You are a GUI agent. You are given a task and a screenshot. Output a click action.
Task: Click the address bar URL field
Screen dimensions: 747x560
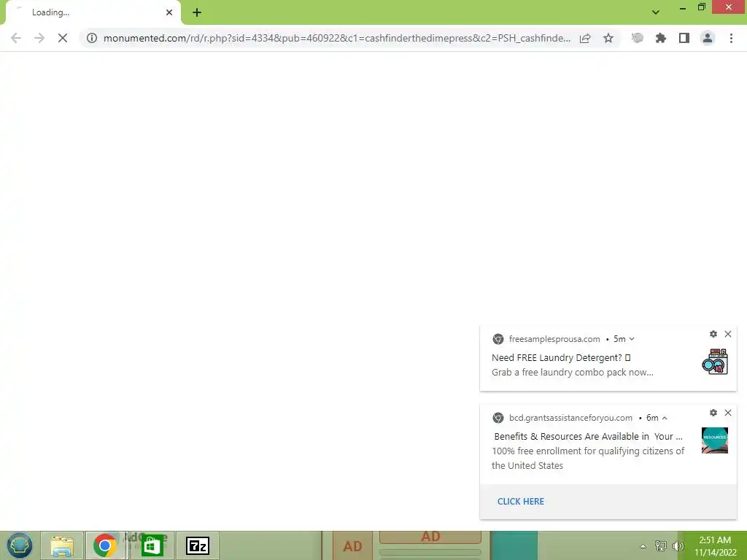coord(336,38)
